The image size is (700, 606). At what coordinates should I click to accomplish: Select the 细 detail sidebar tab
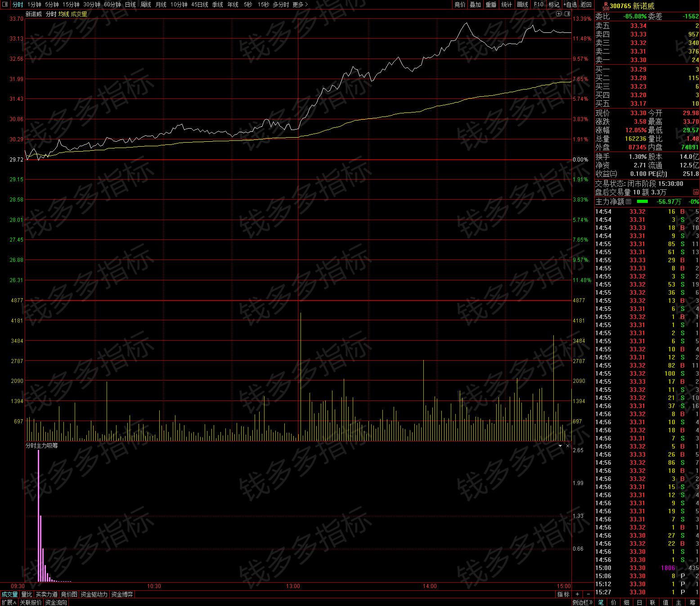click(x=627, y=602)
